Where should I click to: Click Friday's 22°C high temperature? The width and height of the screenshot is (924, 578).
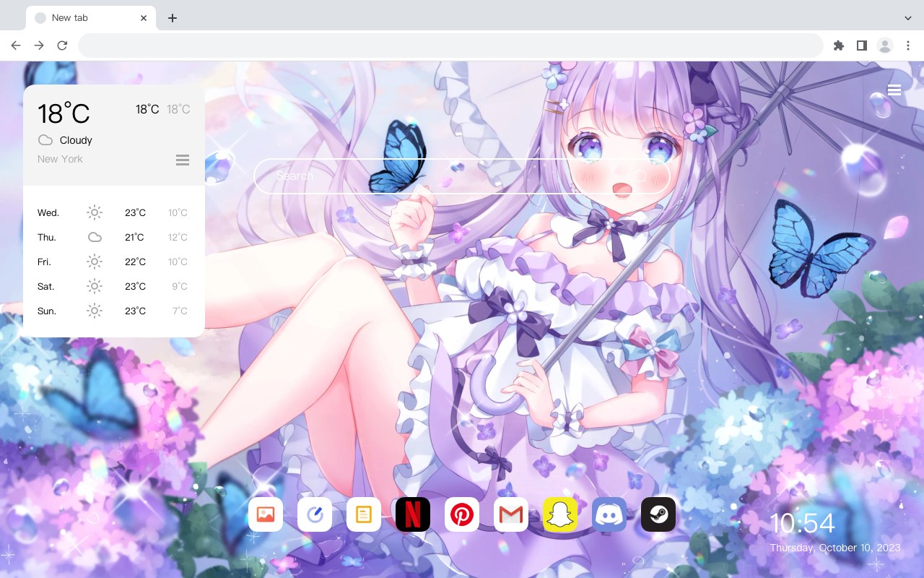tap(135, 262)
